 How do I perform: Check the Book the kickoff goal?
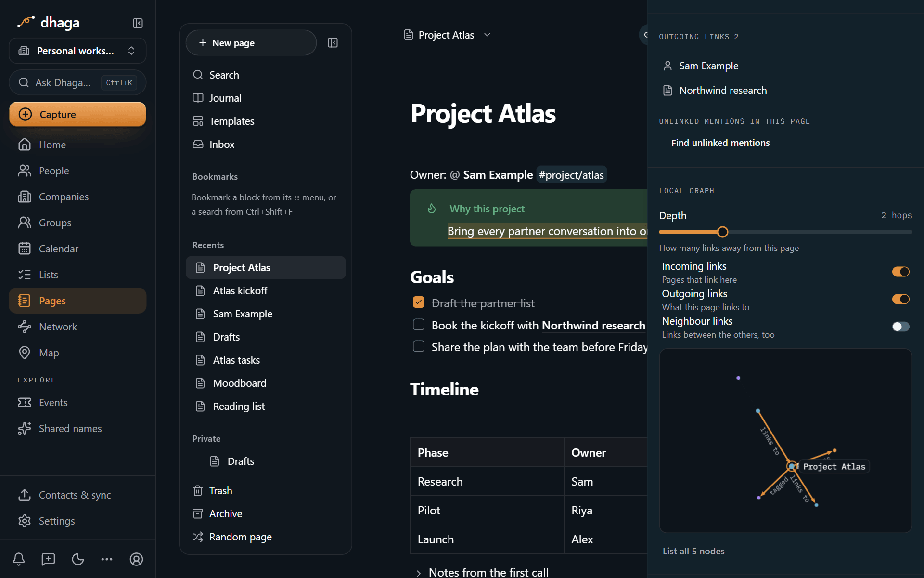coord(419,325)
